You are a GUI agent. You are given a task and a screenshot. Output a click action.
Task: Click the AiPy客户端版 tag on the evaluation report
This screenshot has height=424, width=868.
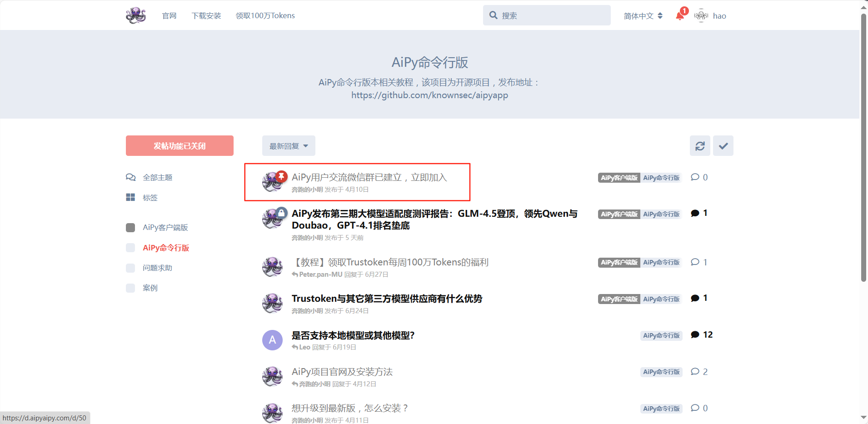tap(619, 214)
